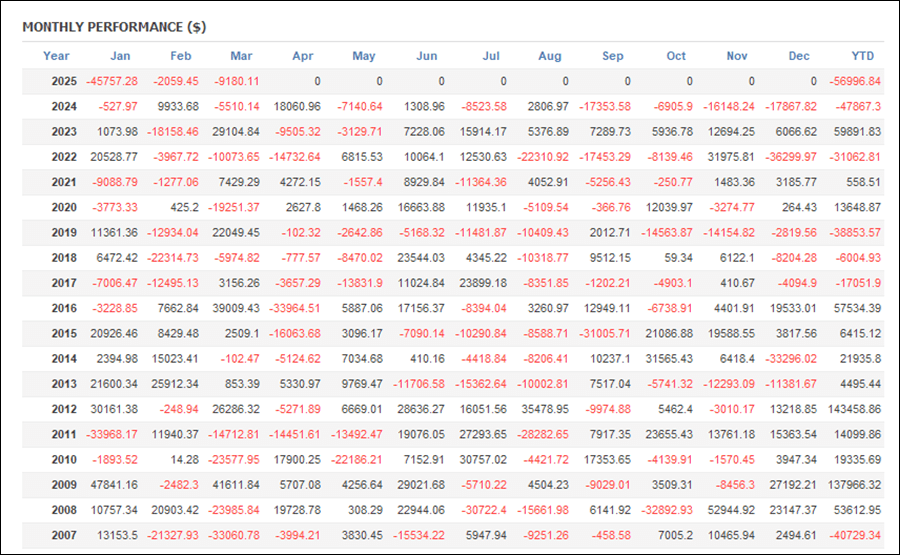Click the 2025 YTD loss -56996.84

pos(855,81)
